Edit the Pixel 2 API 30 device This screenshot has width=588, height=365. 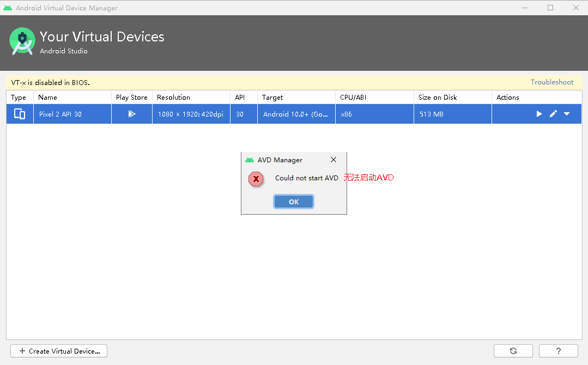(553, 114)
